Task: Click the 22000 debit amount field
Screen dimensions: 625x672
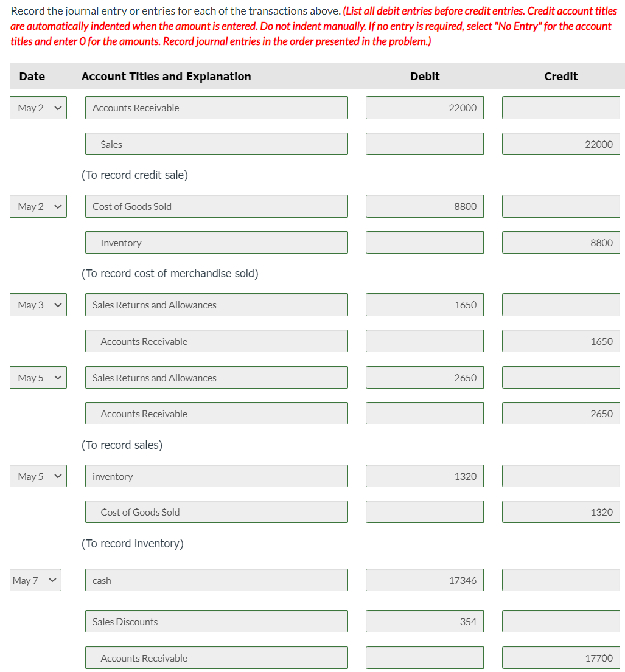Action: pyautogui.click(x=424, y=107)
